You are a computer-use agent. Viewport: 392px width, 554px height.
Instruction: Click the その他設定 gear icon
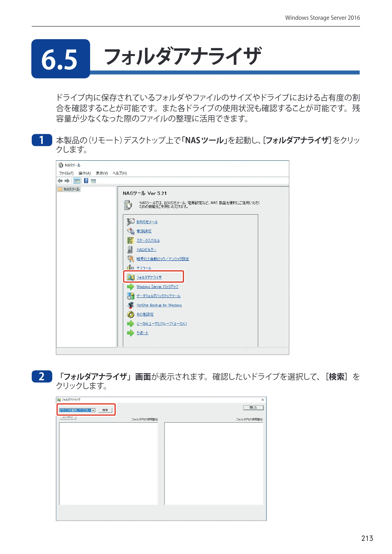tap(130, 314)
